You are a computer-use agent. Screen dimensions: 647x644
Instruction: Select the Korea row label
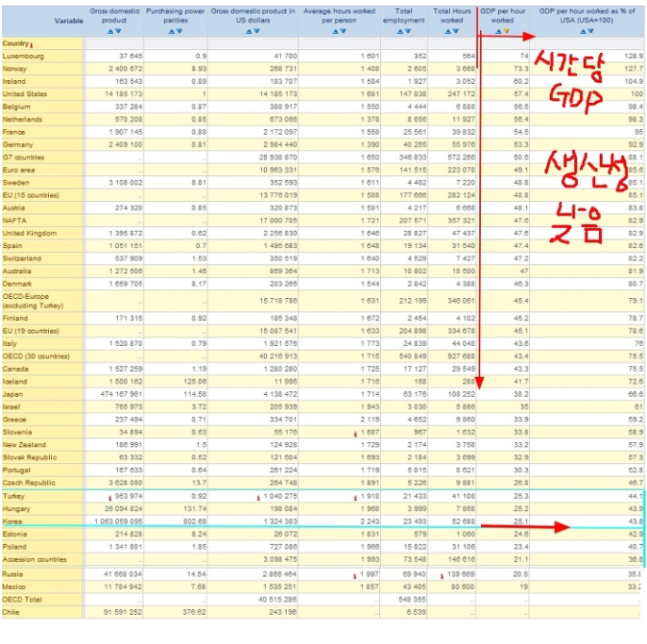point(12,521)
